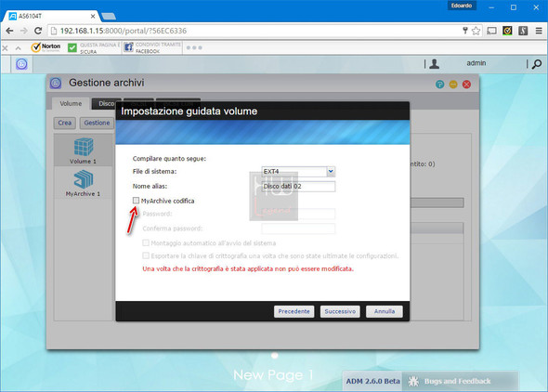Switch to the Disco tab
548x392 pixels.
click(106, 103)
